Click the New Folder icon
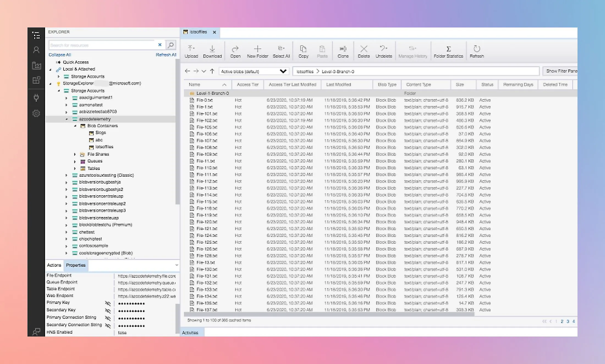This screenshot has width=605, height=364. [257, 49]
